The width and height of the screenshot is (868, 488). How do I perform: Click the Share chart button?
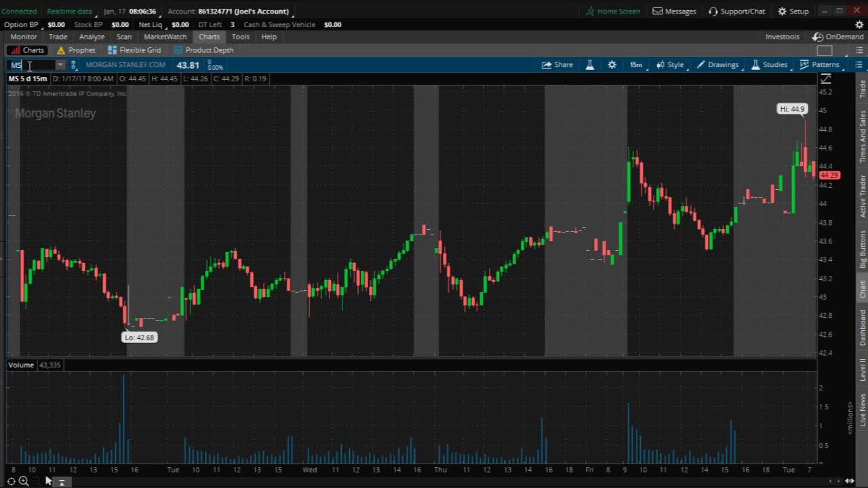tap(557, 65)
